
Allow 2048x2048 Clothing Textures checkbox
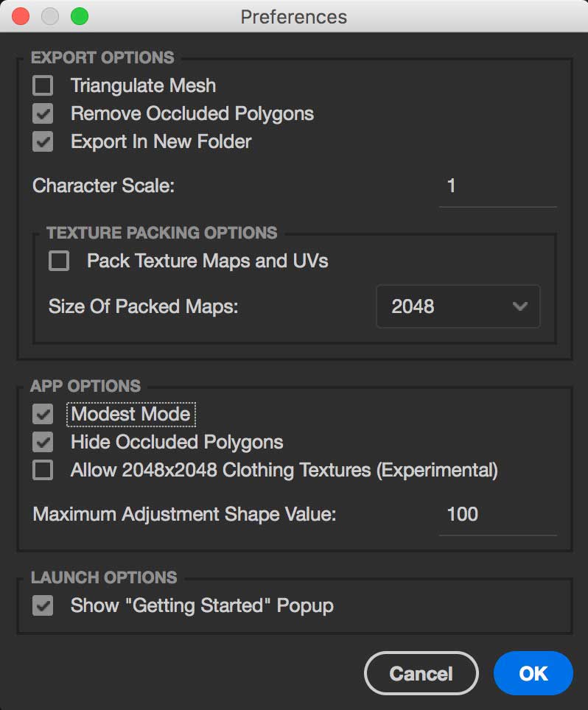(43, 470)
